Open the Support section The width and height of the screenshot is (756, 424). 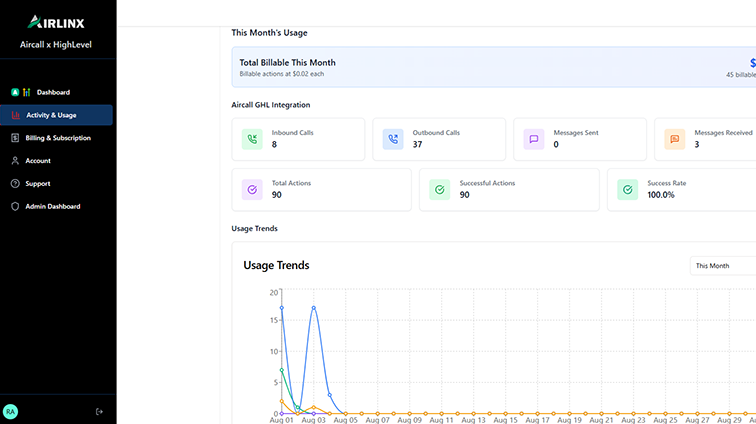click(56, 184)
